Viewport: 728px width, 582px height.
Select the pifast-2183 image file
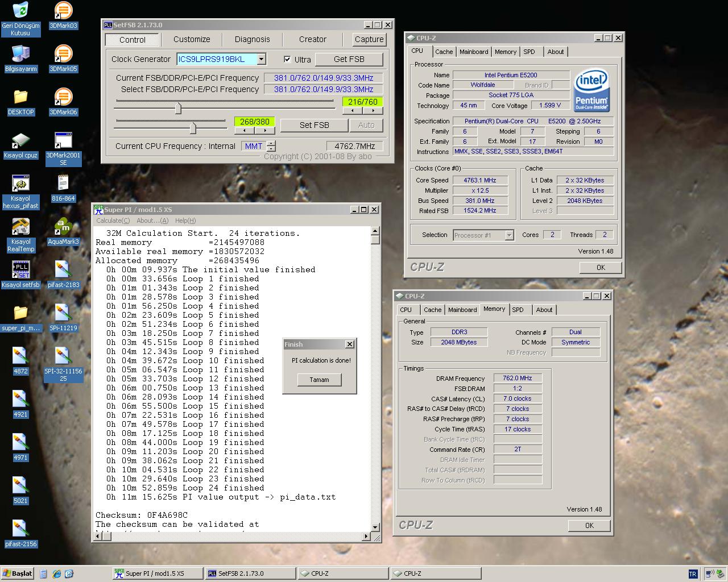tap(63, 275)
